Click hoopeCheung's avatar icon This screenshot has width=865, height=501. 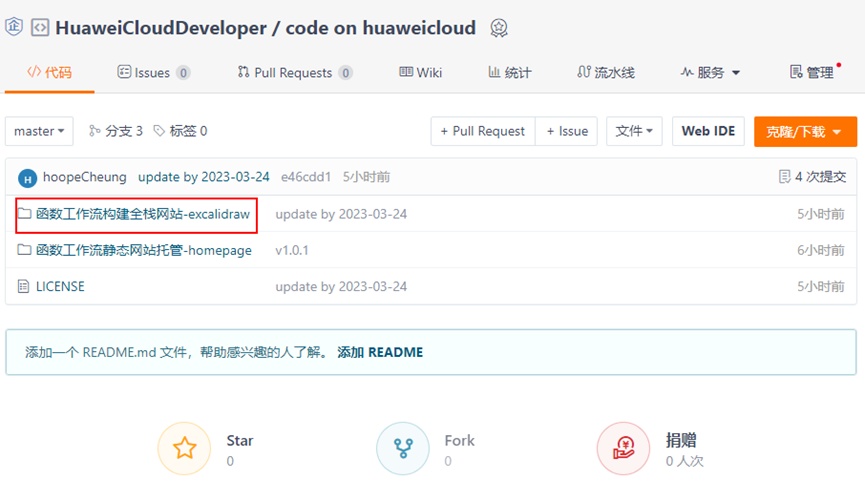point(28,178)
